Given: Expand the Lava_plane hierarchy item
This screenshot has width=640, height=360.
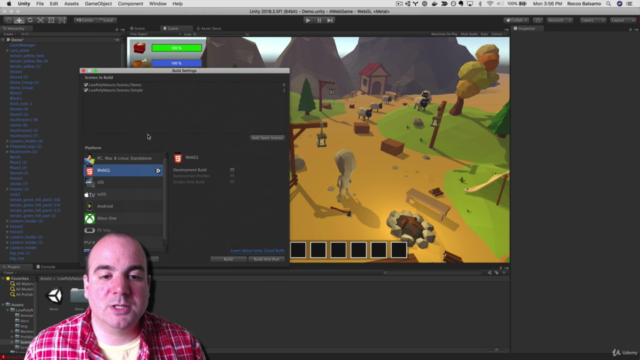Looking at the screenshot, I should [7, 50].
